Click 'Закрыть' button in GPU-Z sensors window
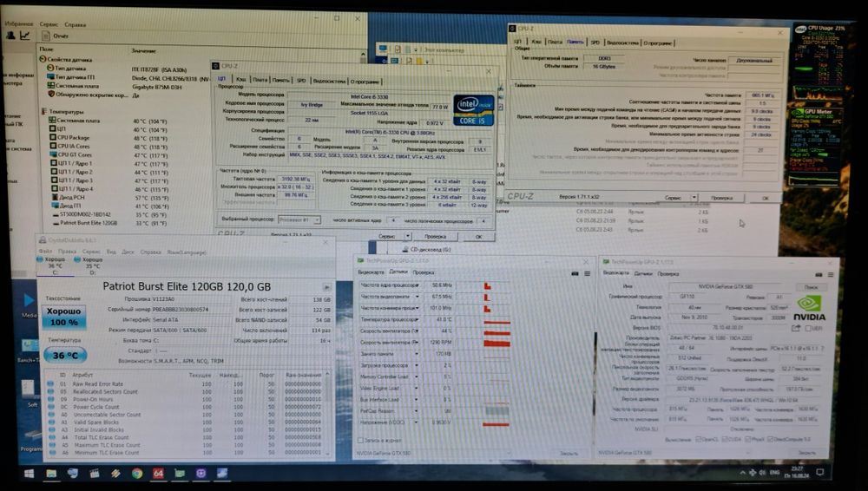 [x=569, y=453]
